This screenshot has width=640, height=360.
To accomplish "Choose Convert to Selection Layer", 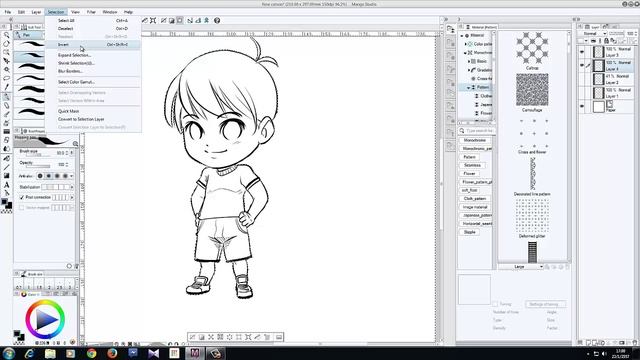I will pyautogui.click(x=93, y=119).
